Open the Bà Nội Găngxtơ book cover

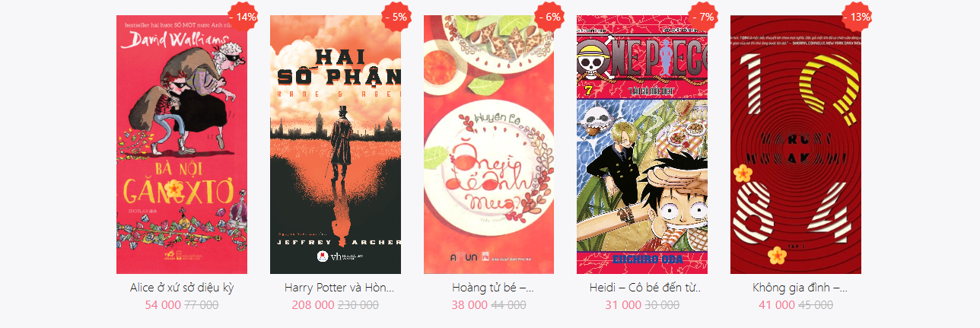[182, 145]
